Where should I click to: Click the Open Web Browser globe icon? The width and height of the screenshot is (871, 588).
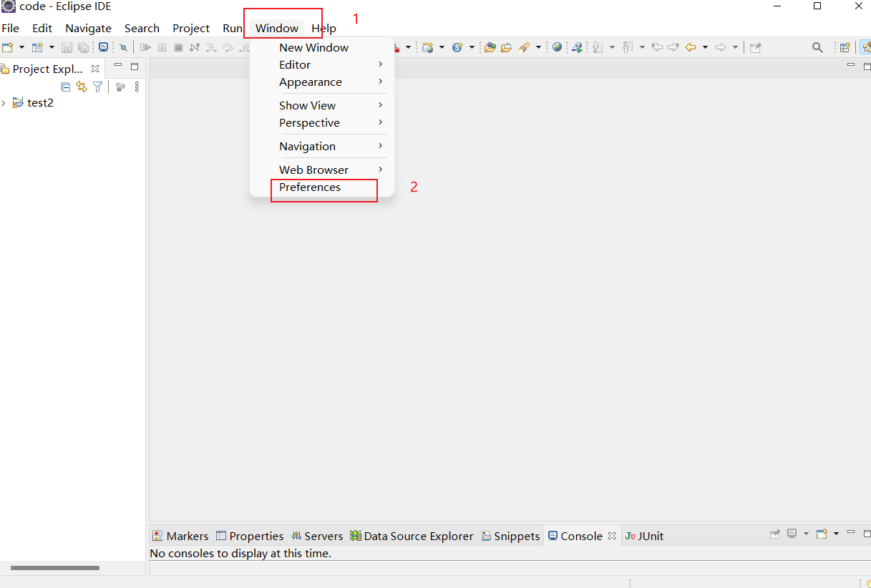click(x=557, y=47)
